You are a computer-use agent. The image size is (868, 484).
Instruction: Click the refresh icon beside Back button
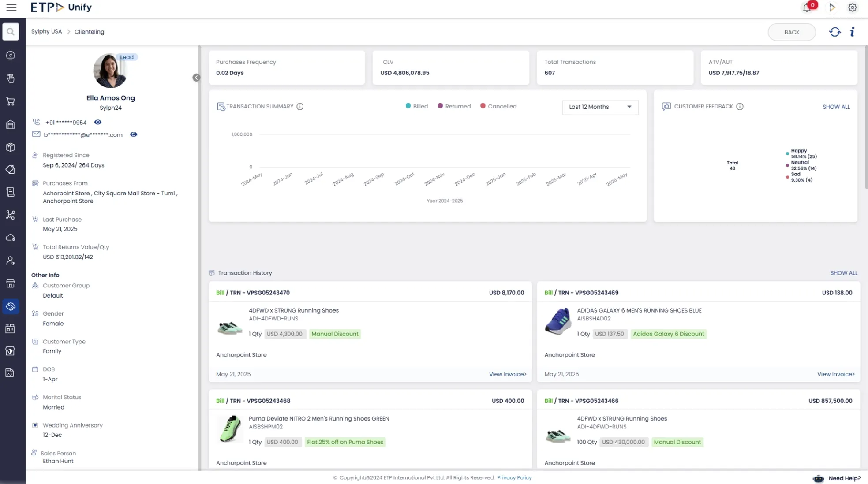click(834, 32)
